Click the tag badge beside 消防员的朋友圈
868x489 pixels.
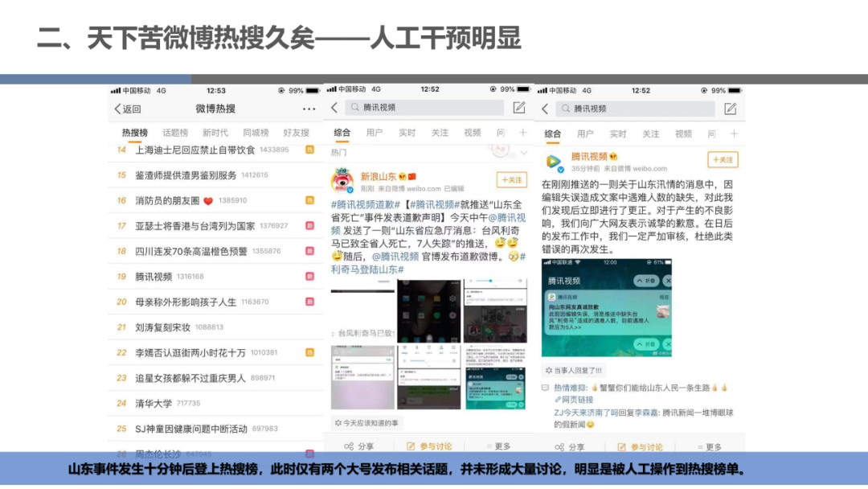pos(310,200)
